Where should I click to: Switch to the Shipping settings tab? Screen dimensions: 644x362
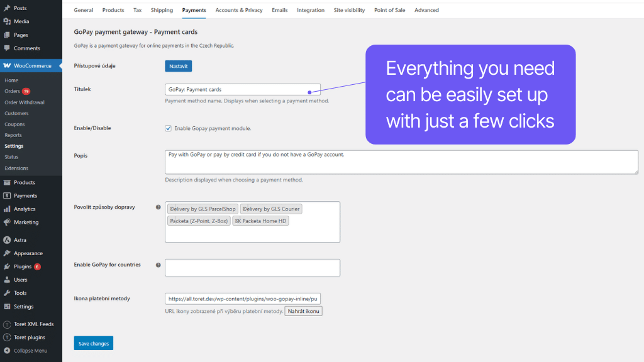tap(162, 10)
